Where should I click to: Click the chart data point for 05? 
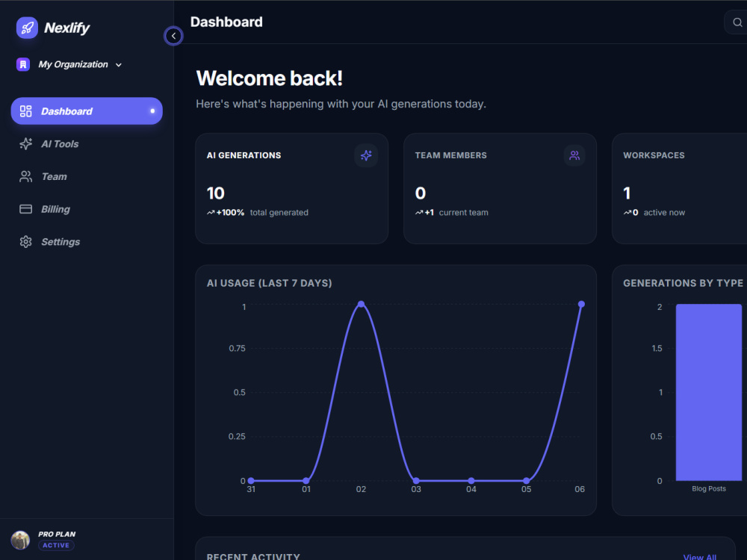[x=527, y=480]
